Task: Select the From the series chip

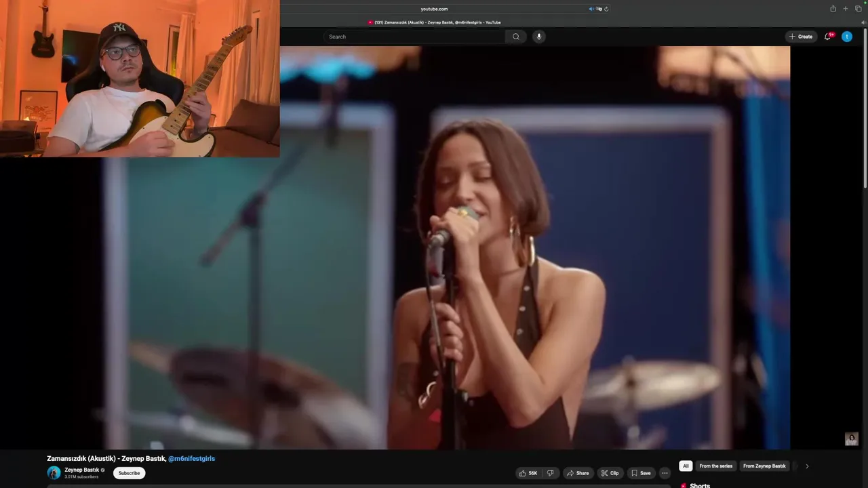Action: click(x=715, y=466)
